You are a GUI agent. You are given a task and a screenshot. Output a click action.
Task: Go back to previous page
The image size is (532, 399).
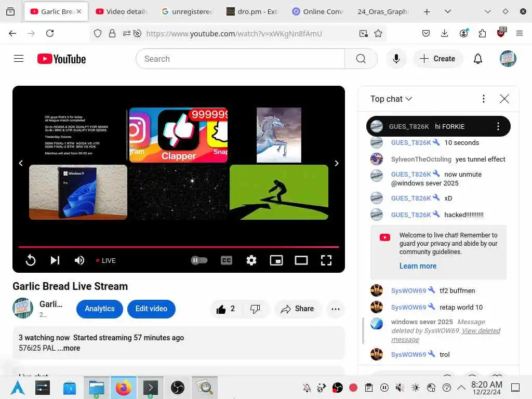point(12,33)
